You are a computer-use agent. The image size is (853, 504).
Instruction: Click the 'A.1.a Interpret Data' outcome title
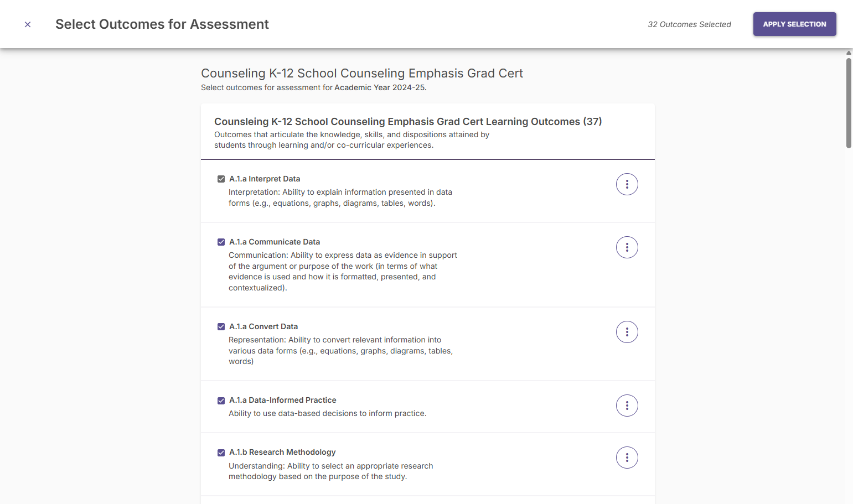pos(265,179)
